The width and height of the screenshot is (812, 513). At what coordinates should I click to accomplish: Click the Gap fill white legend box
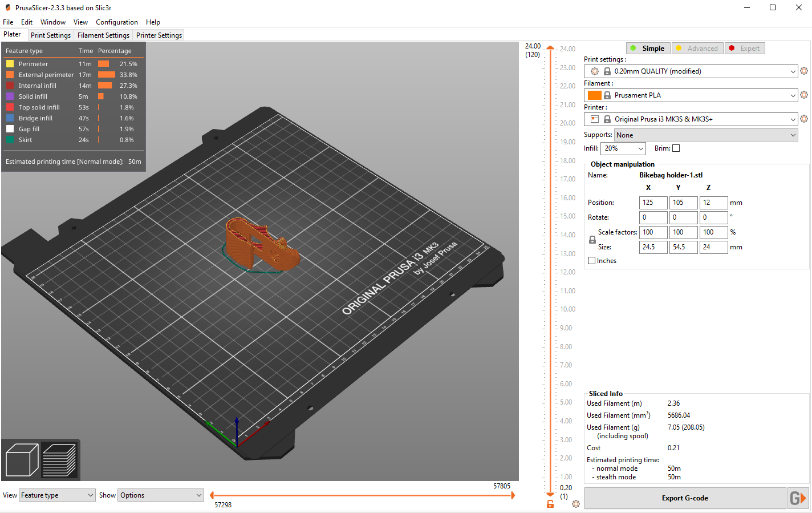[10, 129]
